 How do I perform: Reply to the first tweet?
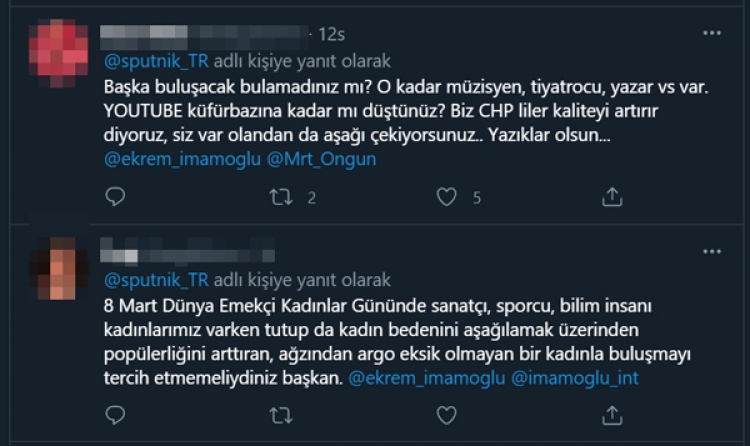(x=116, y=198)
